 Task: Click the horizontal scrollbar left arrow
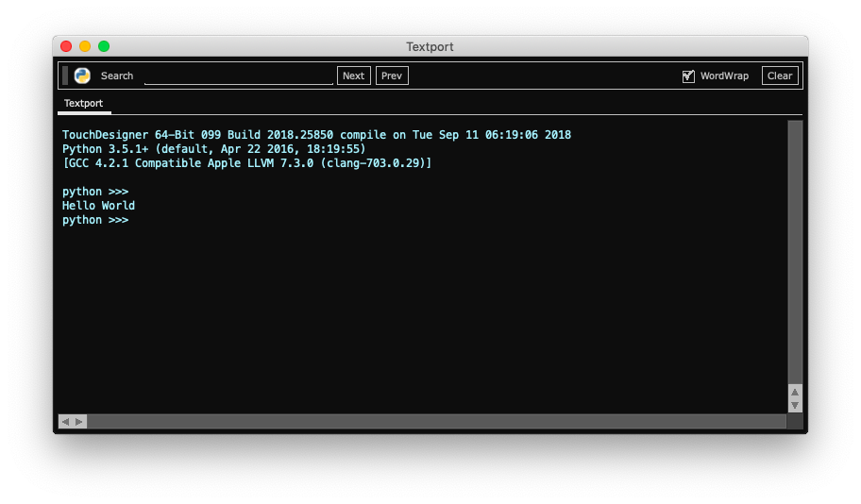pos(65,422)
